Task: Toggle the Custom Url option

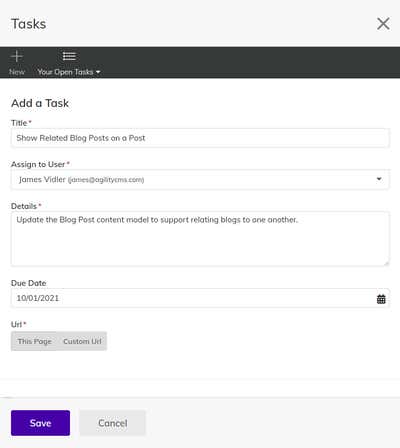Action: tap(82, 341)
